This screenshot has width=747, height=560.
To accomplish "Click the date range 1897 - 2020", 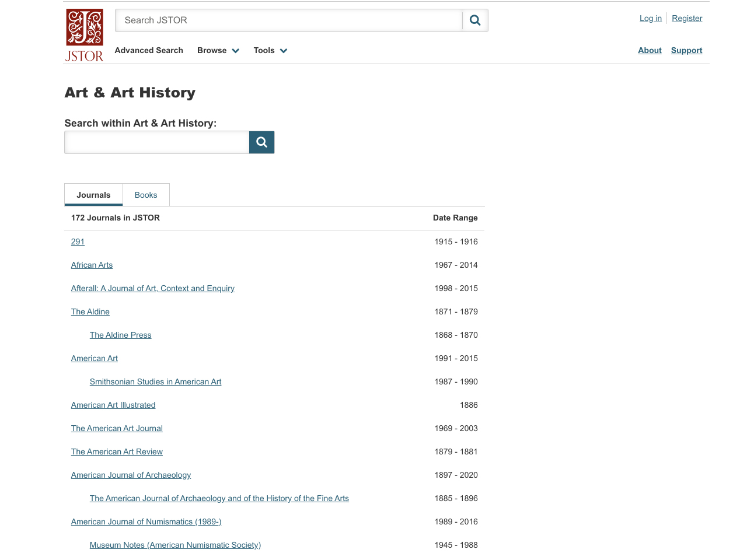I will [456, 475].
